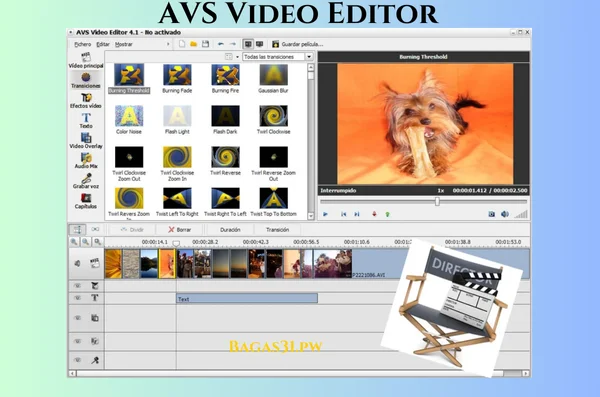This screenshot has width=600, height=397.
Task: Go to next frame in preview
Action: pos(357,214)
